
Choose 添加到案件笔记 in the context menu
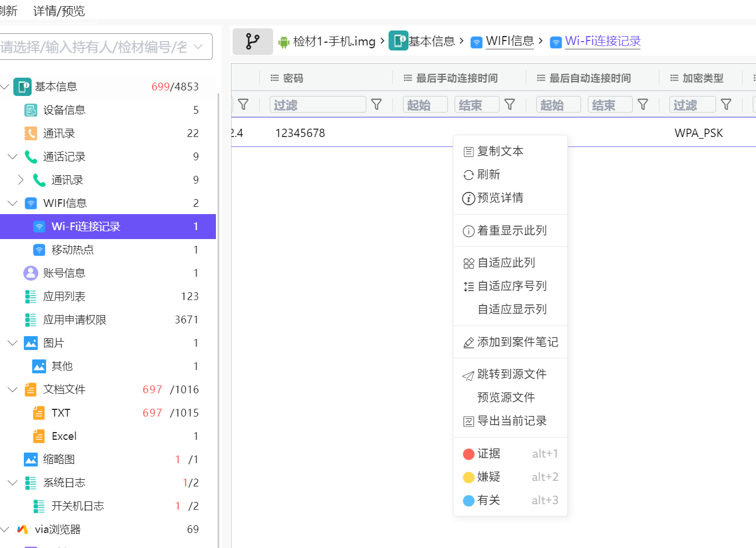click(x=510, y=342)
